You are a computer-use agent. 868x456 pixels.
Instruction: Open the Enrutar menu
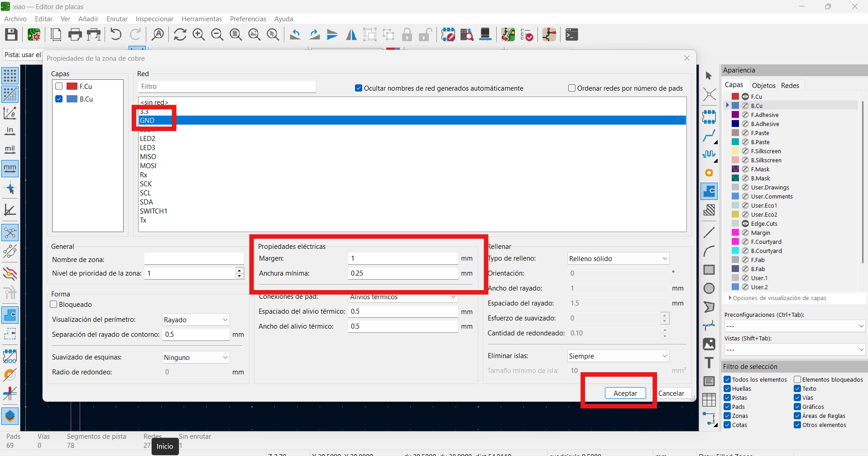(x=117, y=19)
